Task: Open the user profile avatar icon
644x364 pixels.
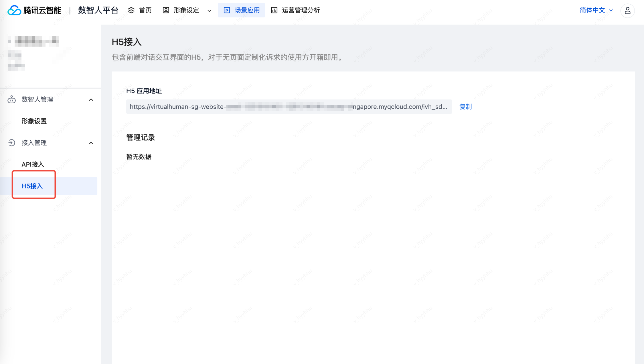Action: (x=627, y=11)
